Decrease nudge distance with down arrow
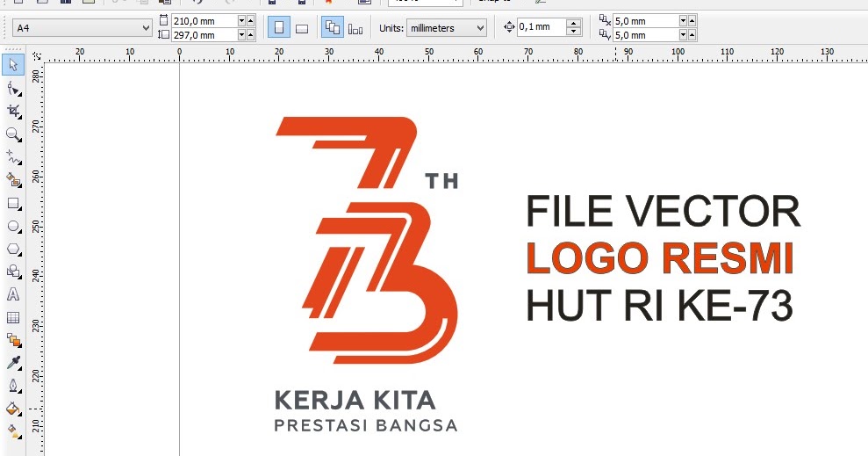 [574, 31]
